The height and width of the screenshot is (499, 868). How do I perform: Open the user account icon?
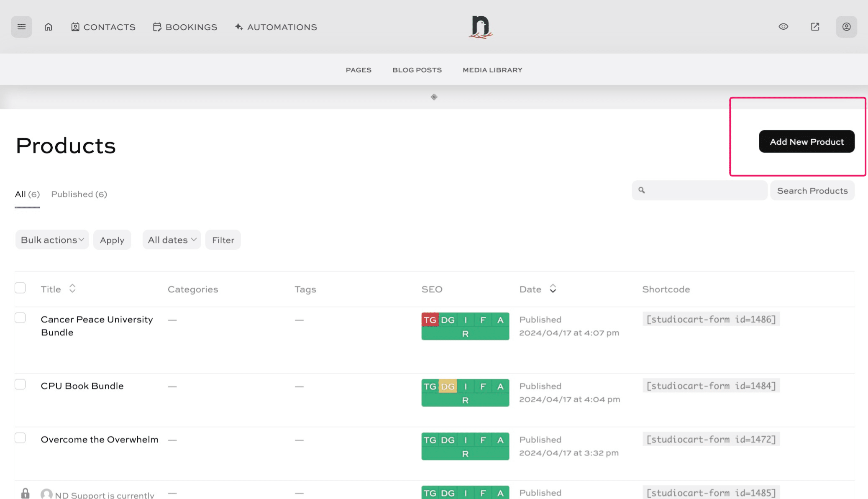[x=846, y=27]
